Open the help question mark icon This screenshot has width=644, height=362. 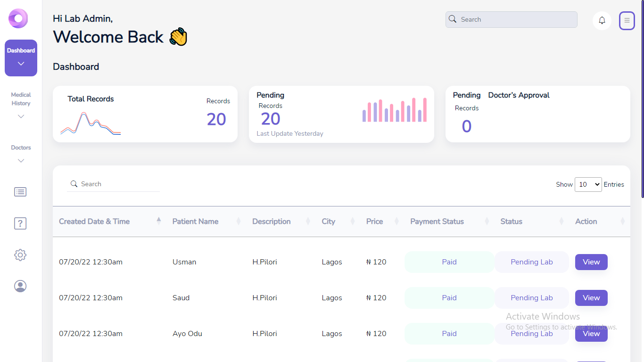coord(20,223)
